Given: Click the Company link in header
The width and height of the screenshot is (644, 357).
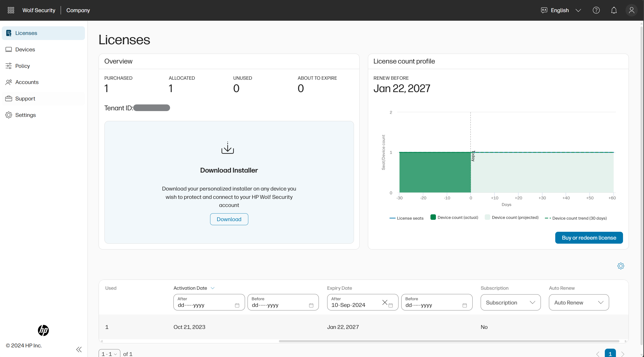Looking at the screenshot, I should tap(78, 10).
